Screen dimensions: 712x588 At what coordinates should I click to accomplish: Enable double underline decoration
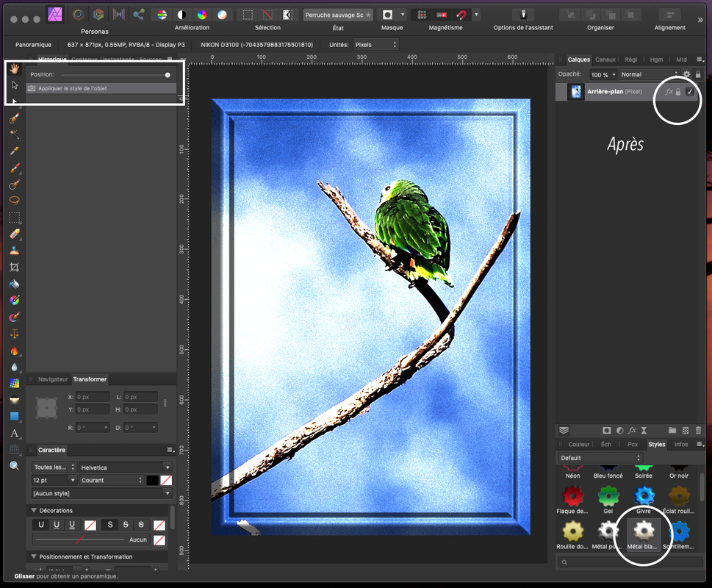(72, 525)
